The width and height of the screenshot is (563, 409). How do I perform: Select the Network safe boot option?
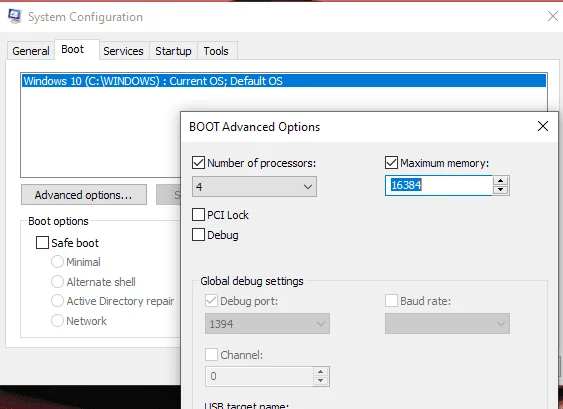coord(57,320)
